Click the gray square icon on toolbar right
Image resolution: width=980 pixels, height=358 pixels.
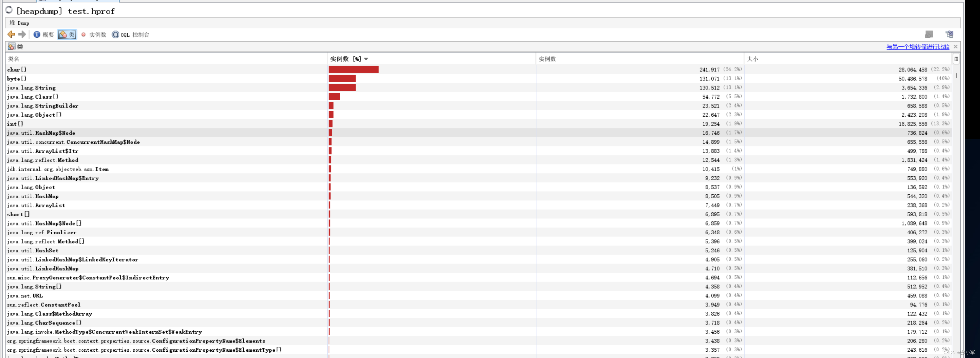(x=929, y=34)
